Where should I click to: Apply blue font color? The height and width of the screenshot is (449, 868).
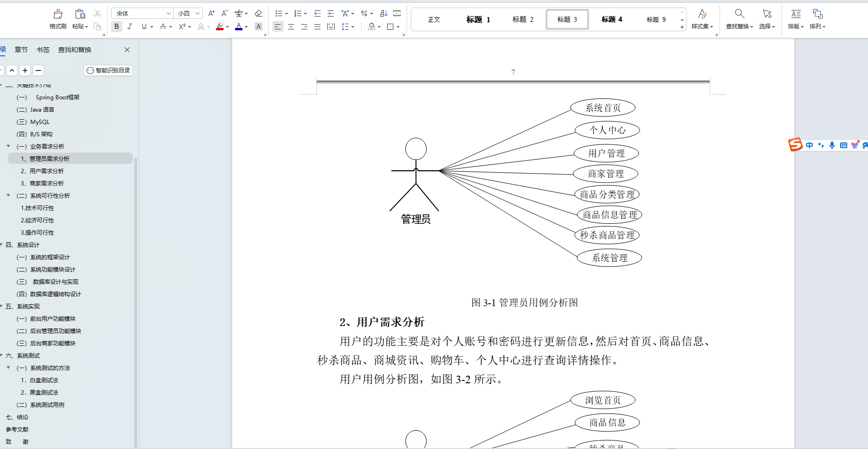(x=239, y=26)
